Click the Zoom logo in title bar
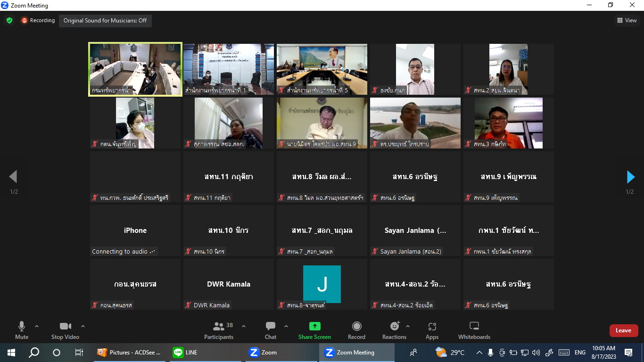 pyautogui.click(x=5, y=5)
